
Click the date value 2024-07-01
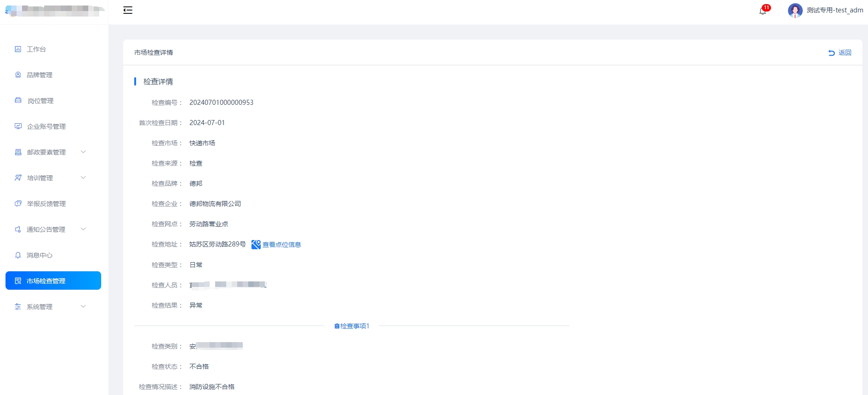(x=207, y=123)
